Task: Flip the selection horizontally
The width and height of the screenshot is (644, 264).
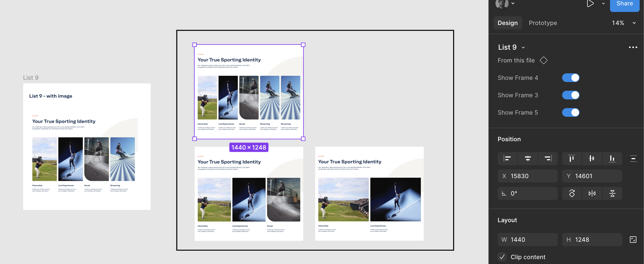Action: click(592, 193)
